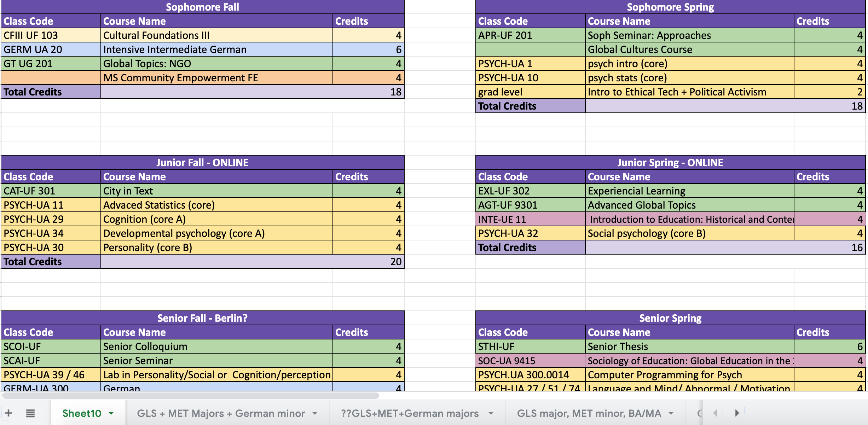Open dropdown for GLS + MET Majors tab
The height and width of the screenshot is (425, 868).
coord(315,413)
